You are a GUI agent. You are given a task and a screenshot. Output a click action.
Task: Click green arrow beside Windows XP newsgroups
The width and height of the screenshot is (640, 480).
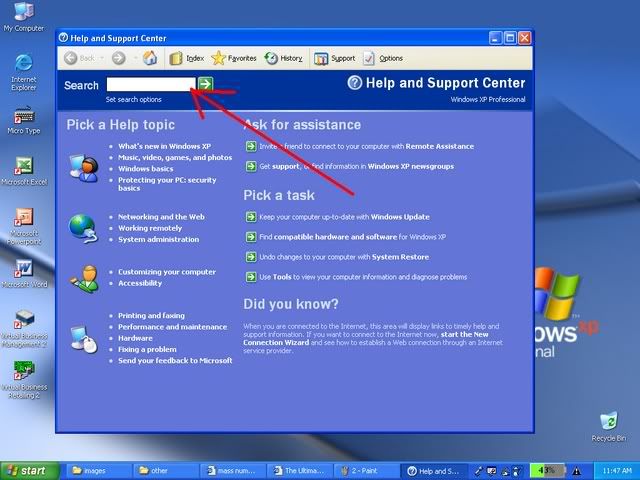(251, 166)
